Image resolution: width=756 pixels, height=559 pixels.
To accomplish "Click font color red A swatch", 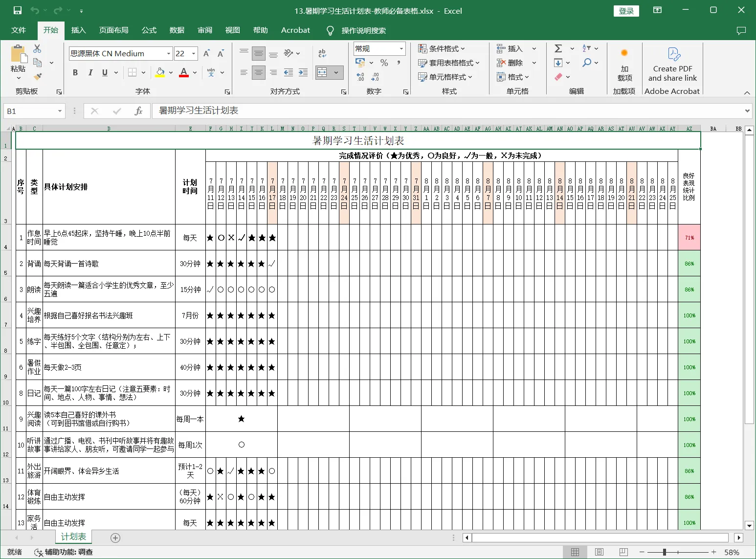I will tap(184, 72).
